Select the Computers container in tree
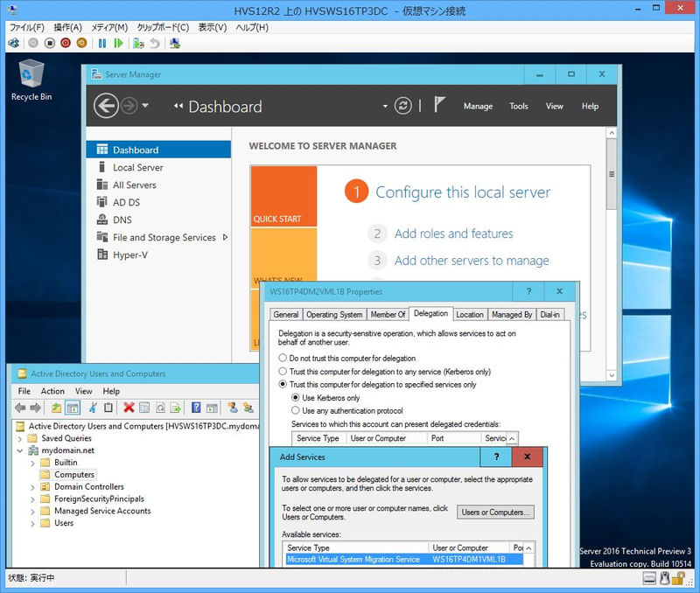 74,475
